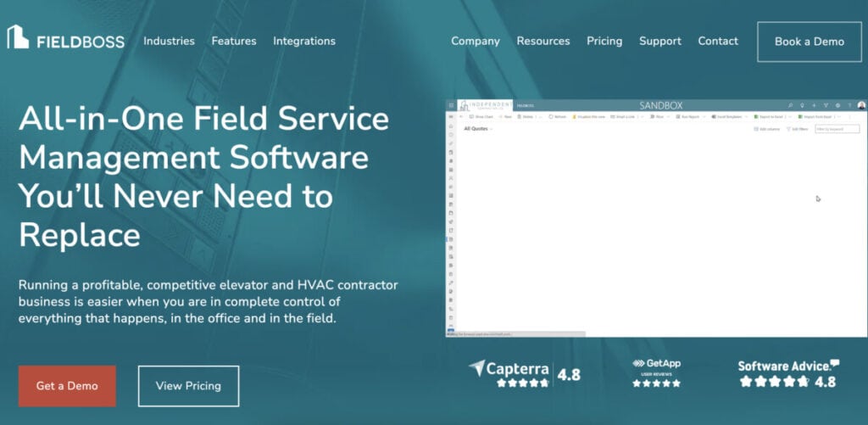Click the question mark help icon in Sandbox header
The width and height of the screenshot is (868, 425).
coord(849,105)
